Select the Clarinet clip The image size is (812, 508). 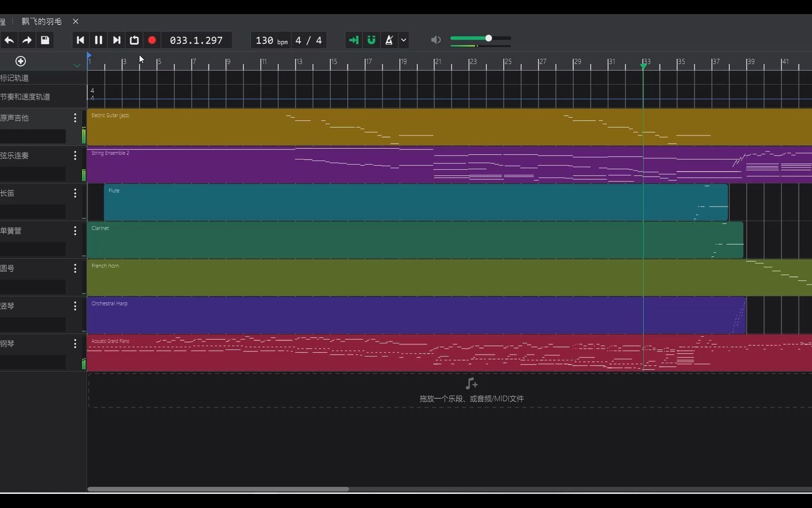coord(415,240)
